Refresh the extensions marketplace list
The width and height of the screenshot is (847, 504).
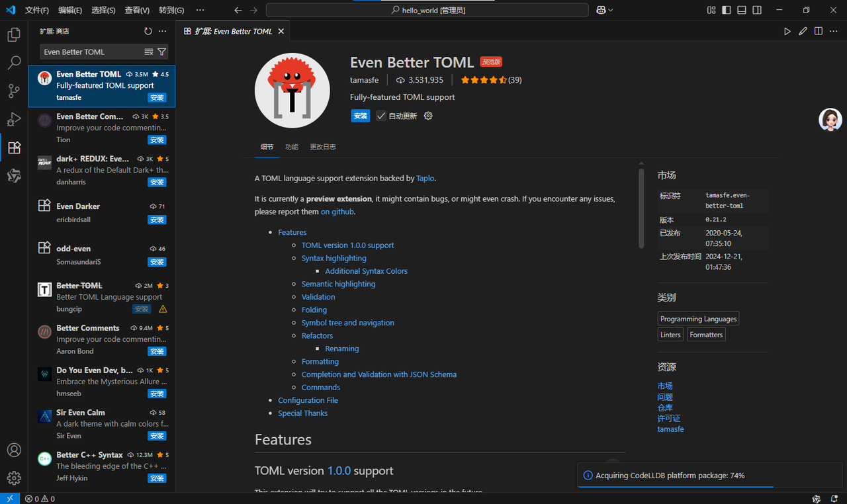[x=148, y=31]
